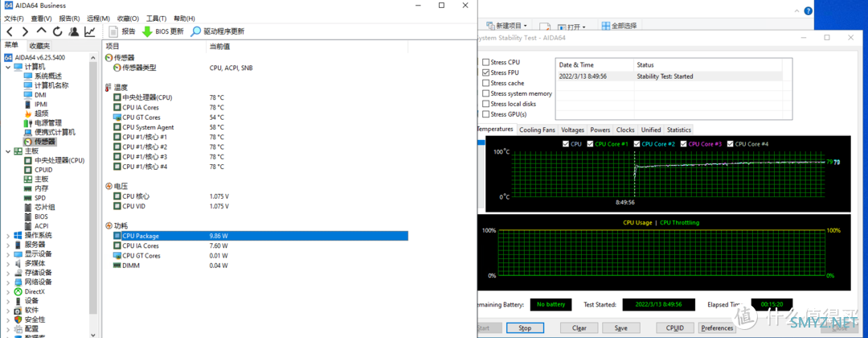Collapse the 主板 tree node
The width and height of the screenshot is (868, 338).
(8, 151)
